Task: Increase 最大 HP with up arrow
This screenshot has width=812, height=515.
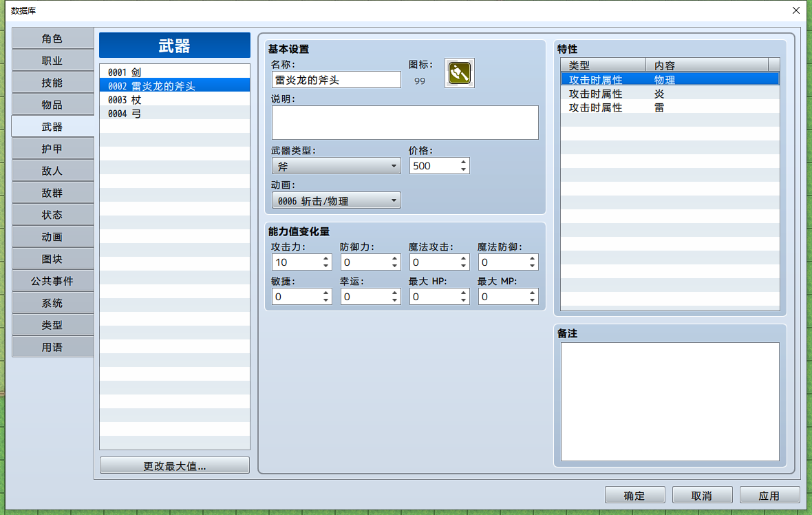Action: click(464, 293)
